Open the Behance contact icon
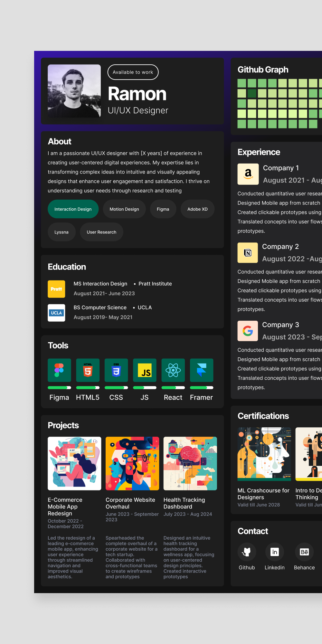The image size is (322, 644). pyautogui.click(x=304, y=552)
